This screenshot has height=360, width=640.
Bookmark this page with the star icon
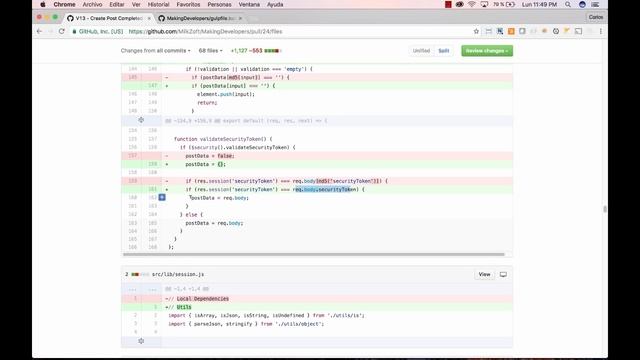click(476, 31)
